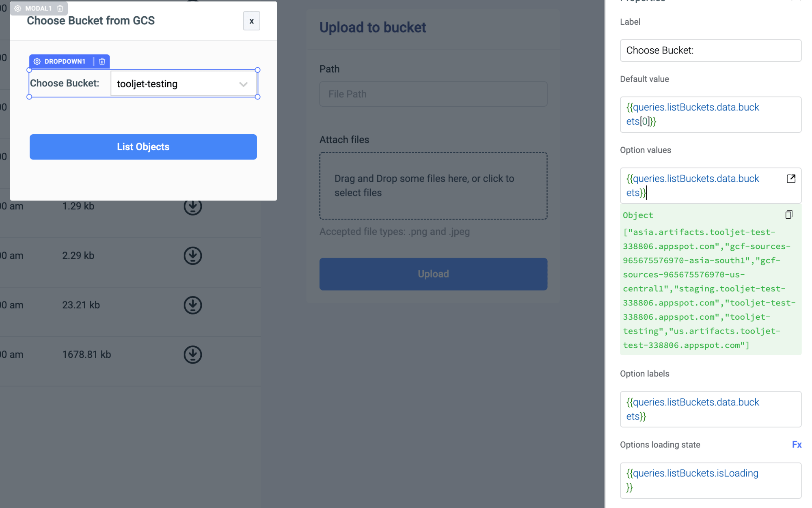Image resolution: width=812 pixels, height=508 pixels.
Task: Click the Dropdown1 settings gear icon
Action: 37,61
